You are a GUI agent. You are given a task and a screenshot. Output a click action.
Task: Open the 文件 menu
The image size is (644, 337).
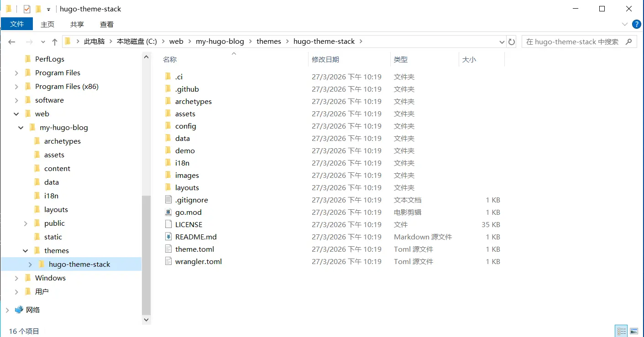(17, 24)
